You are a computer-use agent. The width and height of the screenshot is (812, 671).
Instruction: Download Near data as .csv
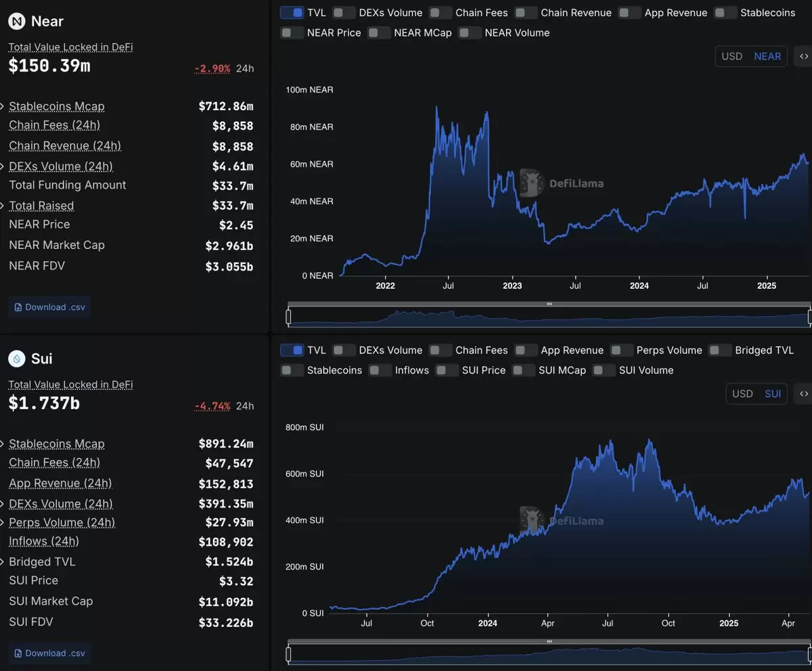[x=49, y=307]
